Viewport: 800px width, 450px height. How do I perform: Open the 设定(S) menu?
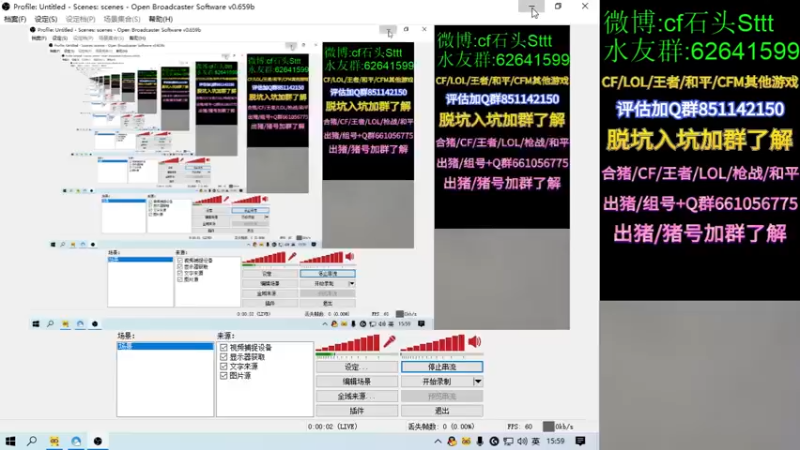46,19
